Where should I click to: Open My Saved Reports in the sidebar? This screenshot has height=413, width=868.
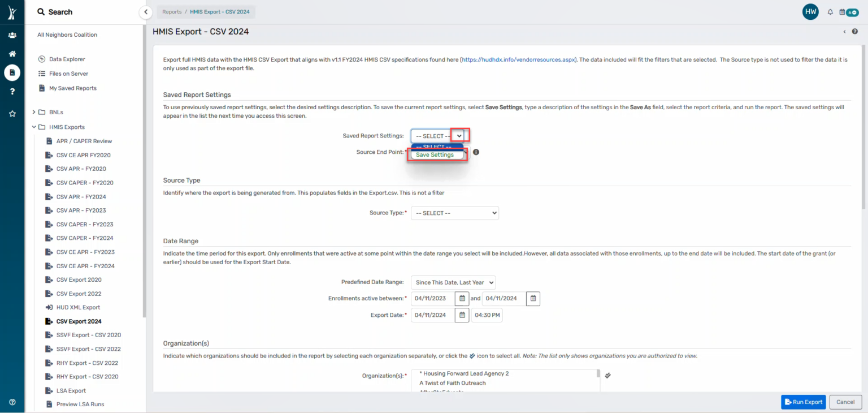click(72, 88)
